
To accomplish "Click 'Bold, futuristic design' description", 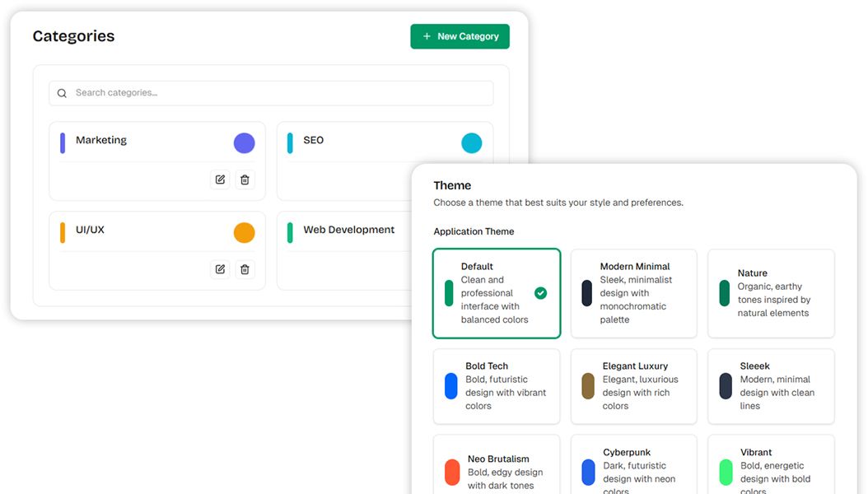I will [506, 393].
